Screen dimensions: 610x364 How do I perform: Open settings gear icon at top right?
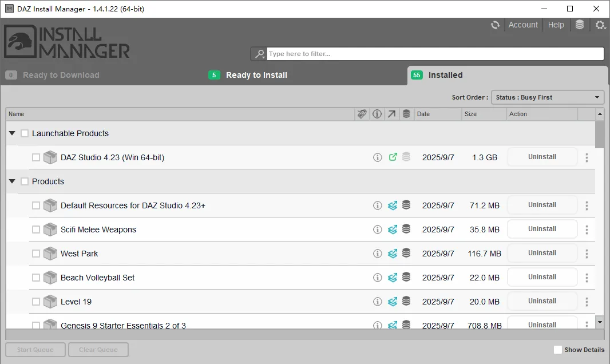pos(600,25)
